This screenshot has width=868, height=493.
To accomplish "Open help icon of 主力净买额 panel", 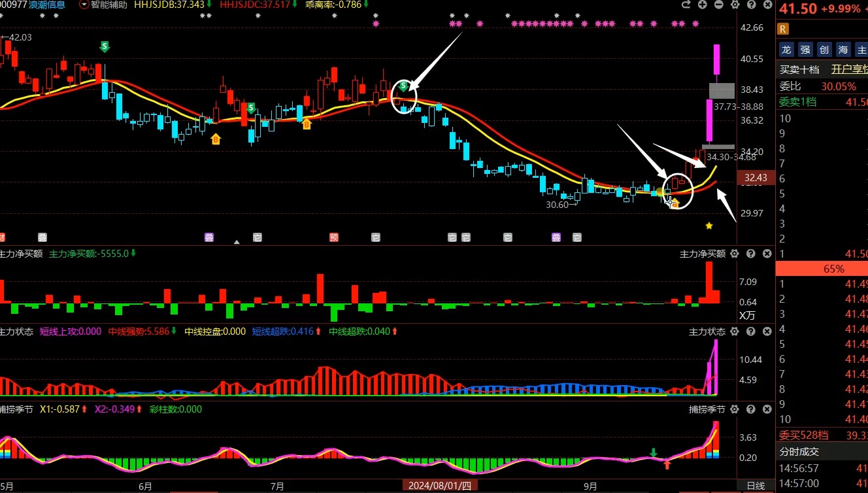I will 750,254.
